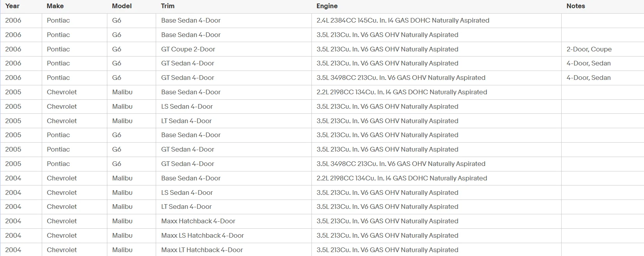
Task: Select "LT Sedan 4-Door" in the 2005 Malibu row
Action: click(187, 121)
